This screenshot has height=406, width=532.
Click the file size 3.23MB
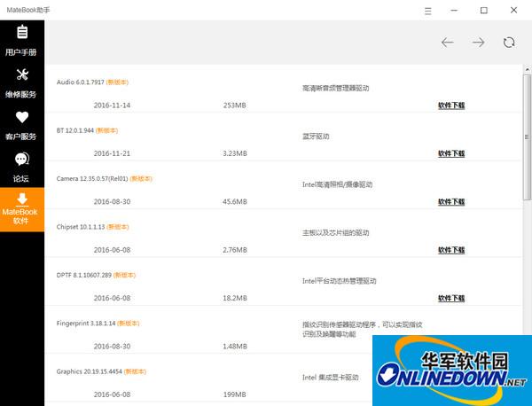click(x=235, y=153)
